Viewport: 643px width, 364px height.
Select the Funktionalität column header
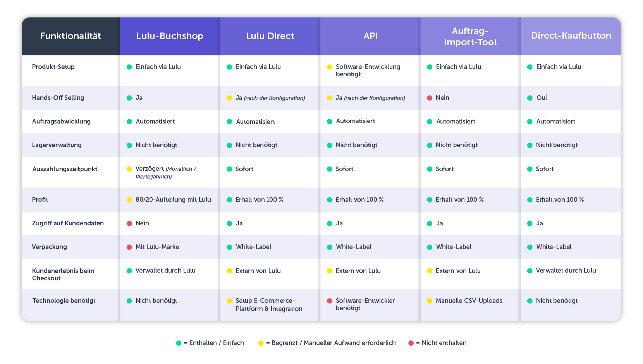[x=70, y=36]
